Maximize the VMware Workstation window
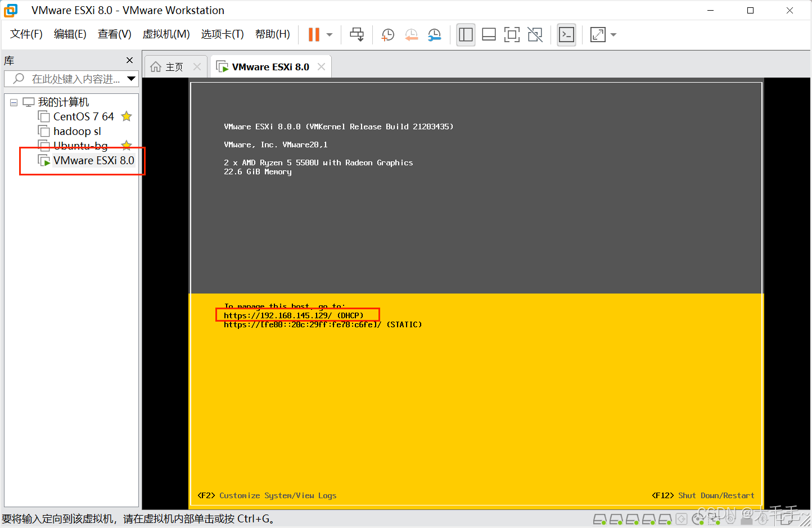Screen dimensions: 812x528 pos(750,10)
